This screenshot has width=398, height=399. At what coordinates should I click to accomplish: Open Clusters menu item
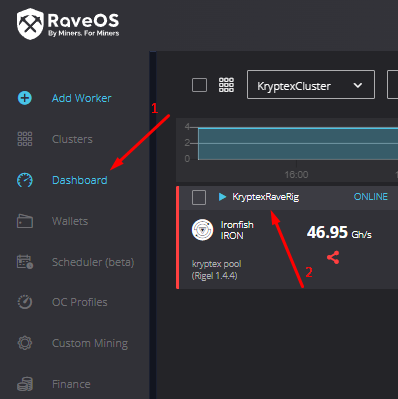click(72, 139)
